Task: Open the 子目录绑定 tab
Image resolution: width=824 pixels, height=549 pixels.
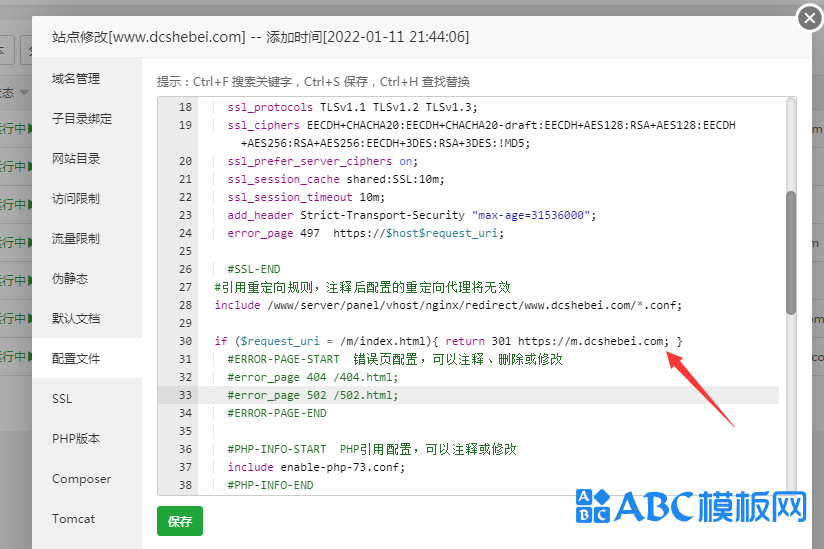Action: [82, 119]
